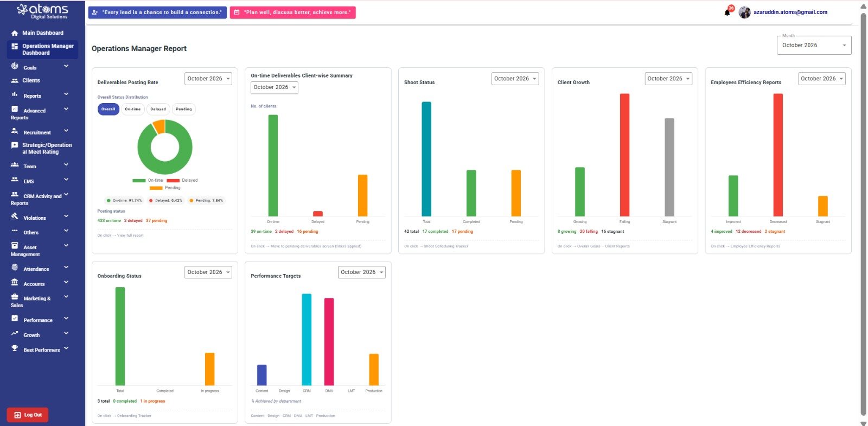Click the red Falling bar in Client Growth
Viewport: 868px width, 426px height.
[624, 155]
